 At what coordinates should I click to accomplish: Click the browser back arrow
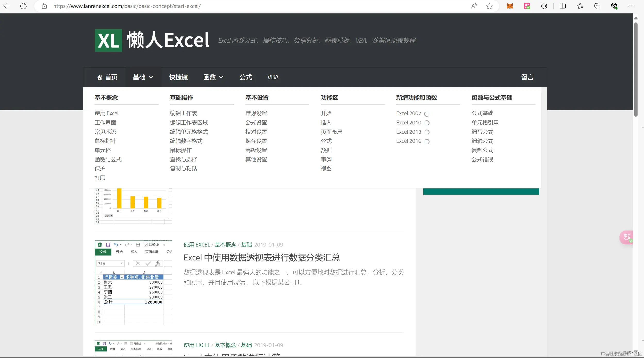pos(7,6)
